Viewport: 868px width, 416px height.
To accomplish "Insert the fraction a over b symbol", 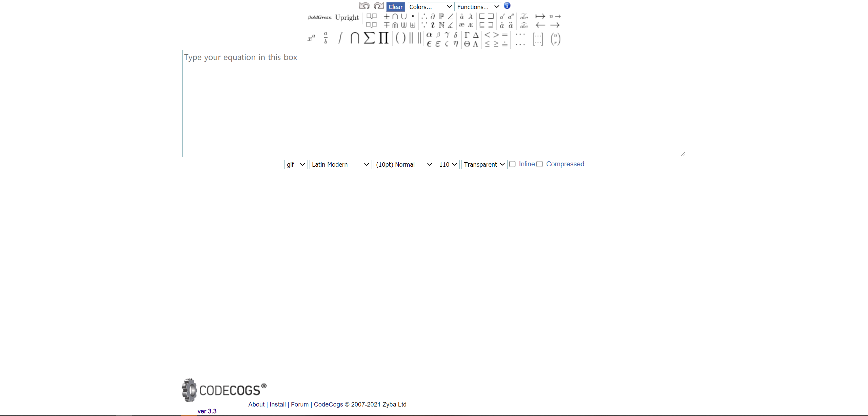I will coord(325,38).
